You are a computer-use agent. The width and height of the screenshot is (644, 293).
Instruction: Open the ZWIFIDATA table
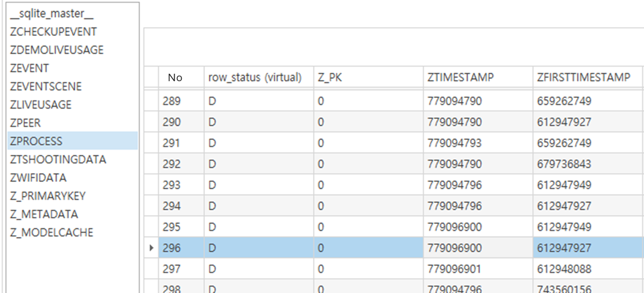(38, 178)
